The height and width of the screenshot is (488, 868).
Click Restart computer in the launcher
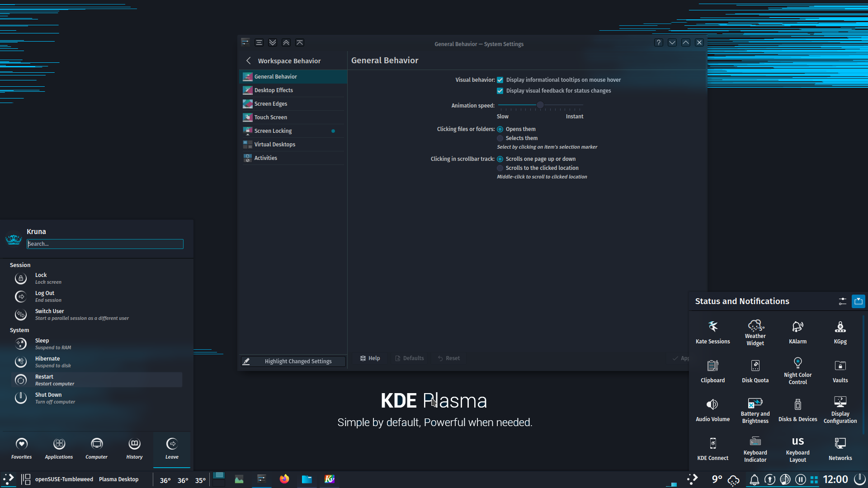click(97, 380)
